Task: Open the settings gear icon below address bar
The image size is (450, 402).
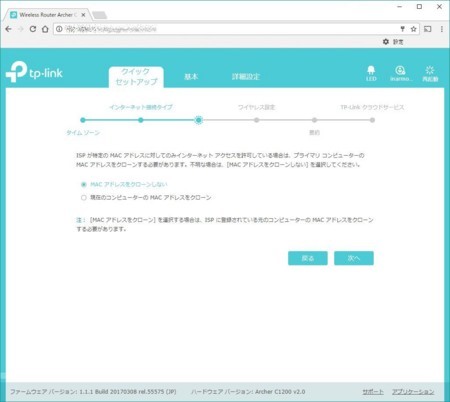Action: [x=386, y=42]
